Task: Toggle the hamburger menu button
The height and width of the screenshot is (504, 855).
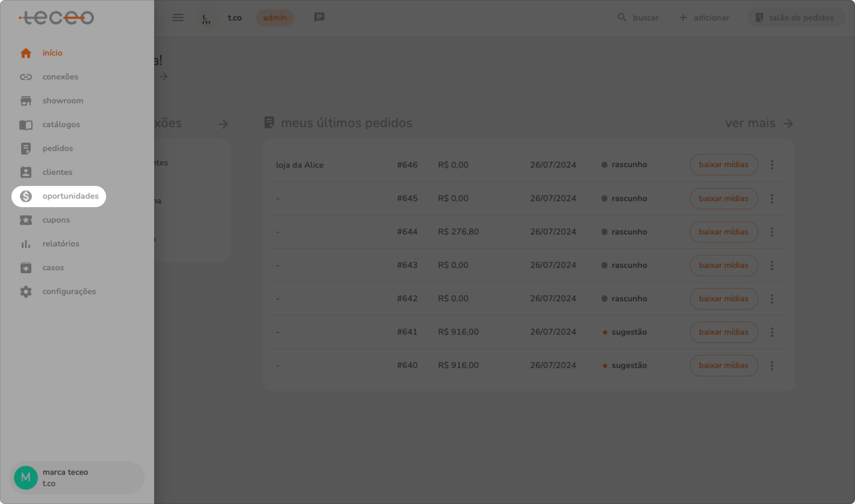Action: tap(178, 18)
